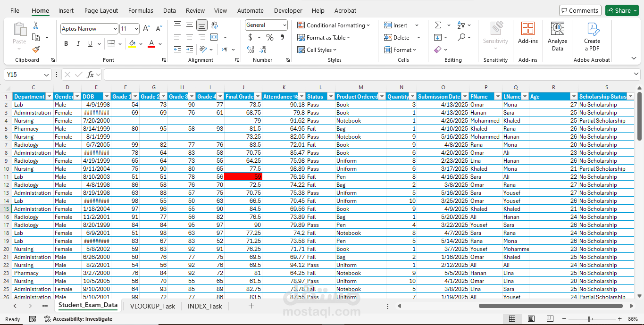
Task: Toggle Wrap Text for selected cells
Action: pyautogui.click(x=215, y=25)
